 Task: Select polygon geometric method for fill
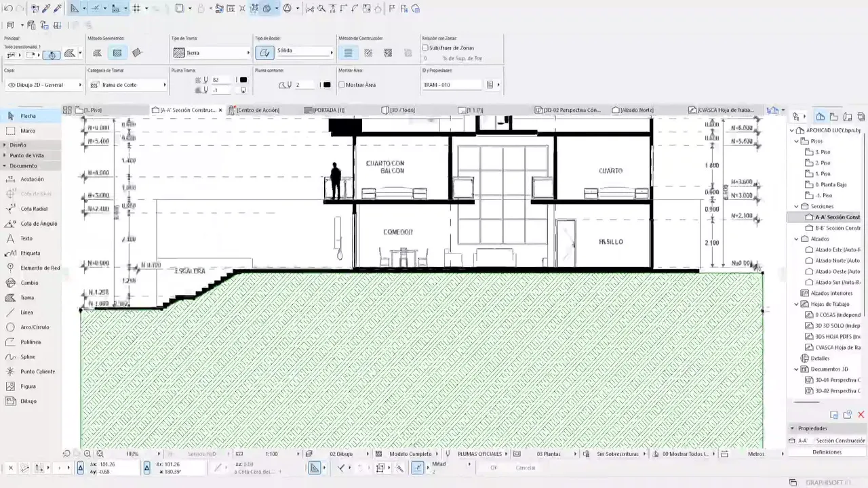98,53
